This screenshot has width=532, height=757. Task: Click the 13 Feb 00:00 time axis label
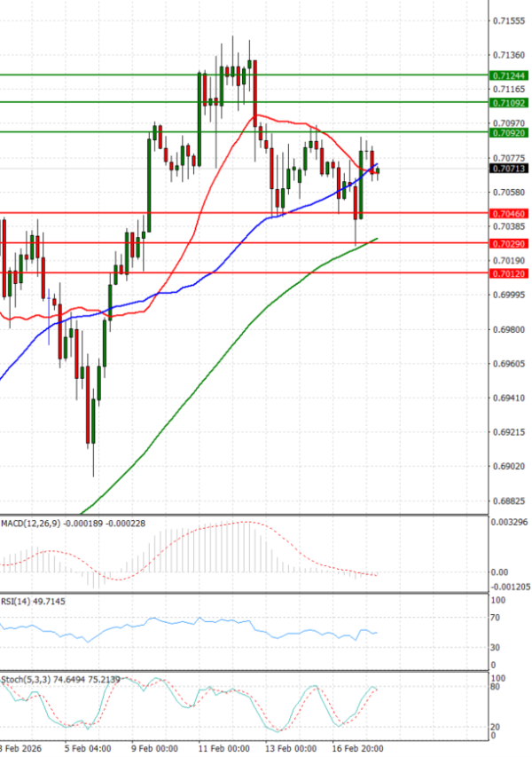tap(292, 748)
